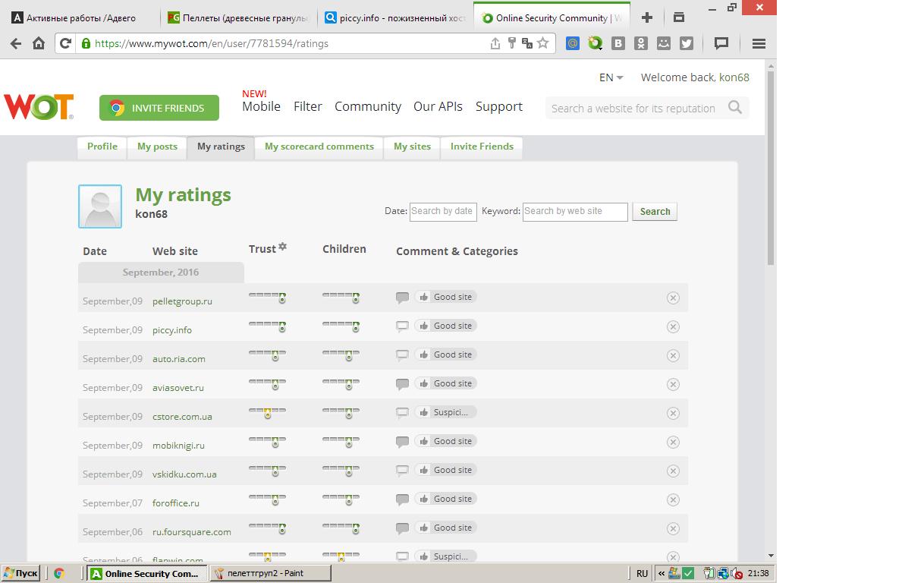Switch to the My posts tab
924x583 pixels.
[157, 147]
